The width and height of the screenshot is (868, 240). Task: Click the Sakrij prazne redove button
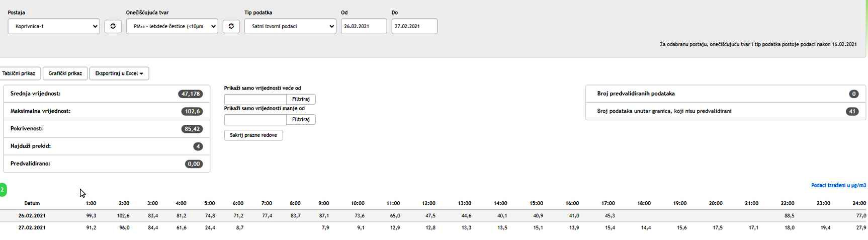253,135
